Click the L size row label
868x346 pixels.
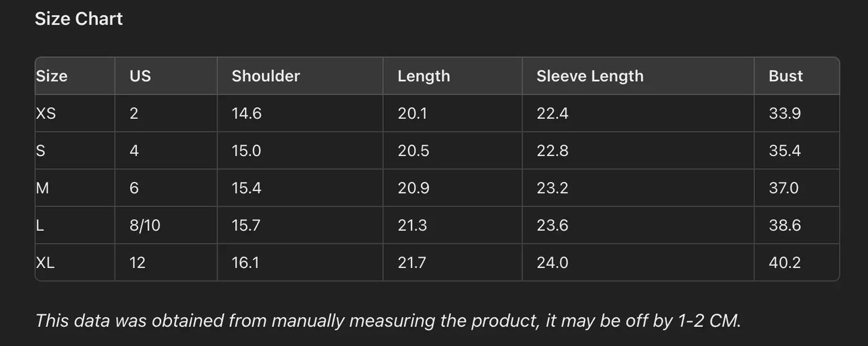[40, 225]
